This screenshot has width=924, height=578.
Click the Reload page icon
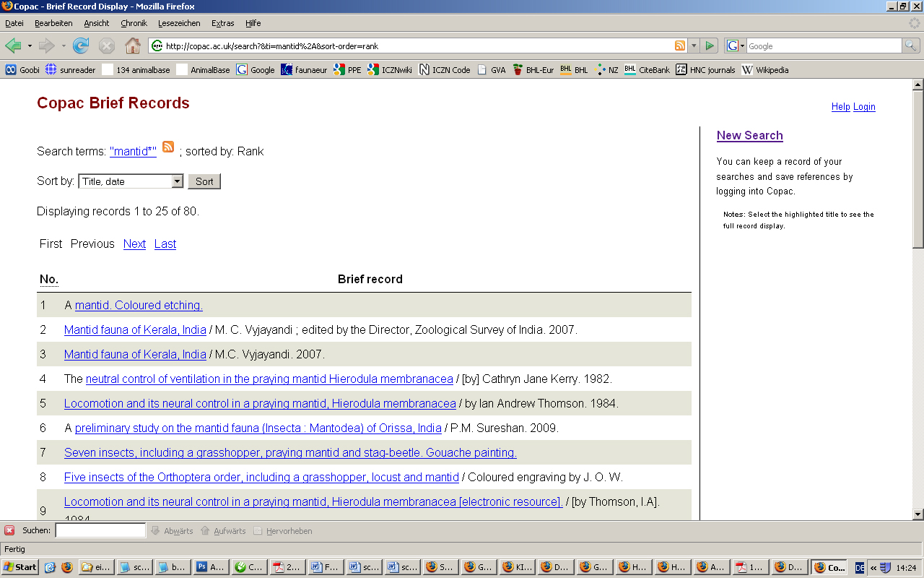point(81,46)
